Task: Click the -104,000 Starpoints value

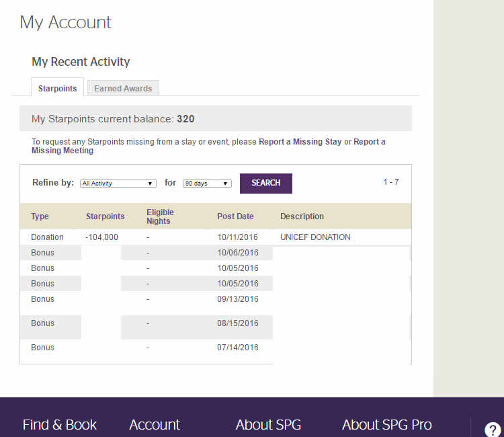Action: pos(102,237)
